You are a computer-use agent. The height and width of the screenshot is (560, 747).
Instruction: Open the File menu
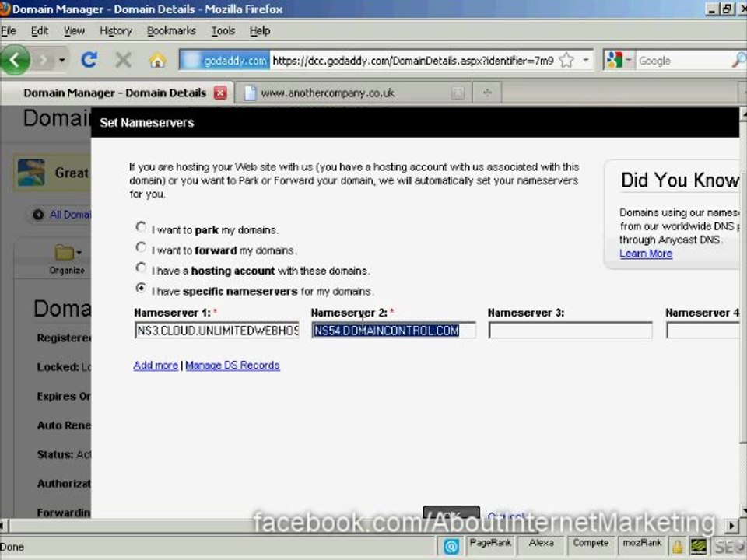pyautogui.click(x=9, y=31)
